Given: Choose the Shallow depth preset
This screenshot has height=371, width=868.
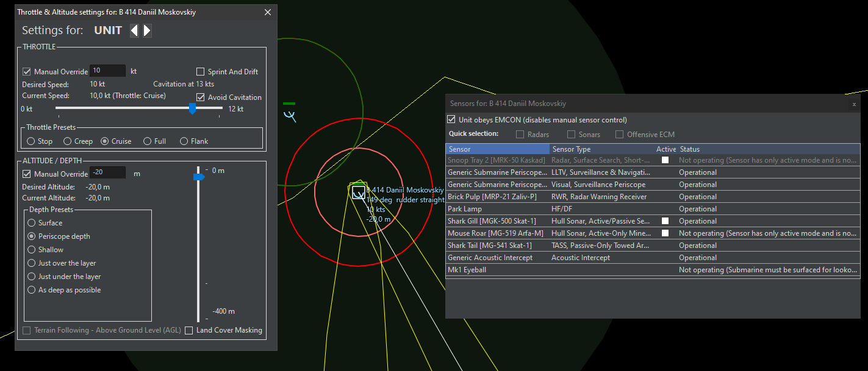Looking at the screenshot, I should tap(32, 250).
